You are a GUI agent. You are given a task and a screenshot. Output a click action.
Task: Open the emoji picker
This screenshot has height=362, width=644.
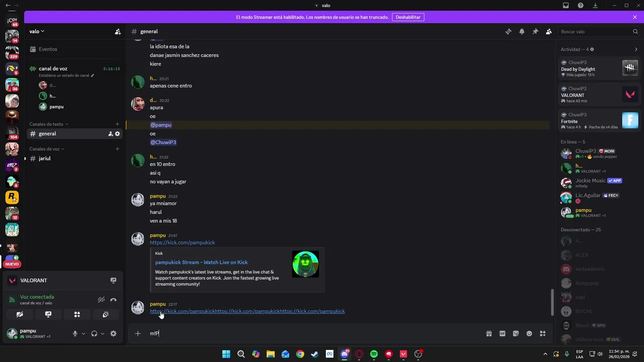[x=529, y=333]
